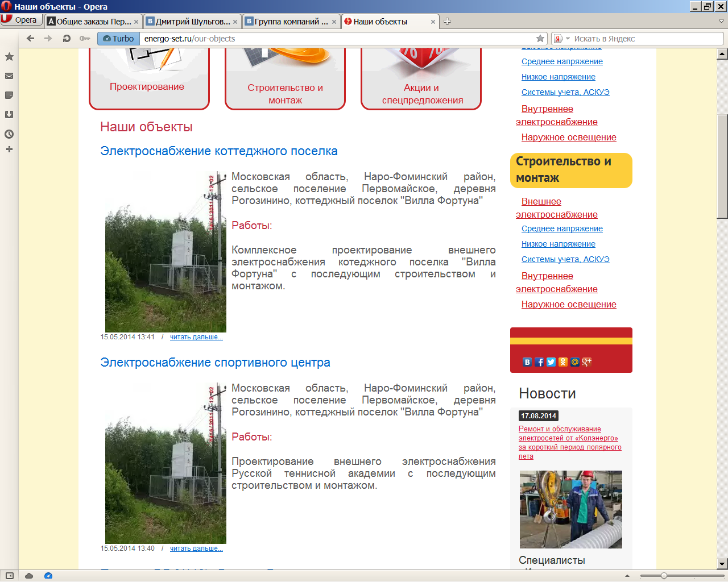Viewport: 728px width, 582px height.
Task: Click the password wand key icon
Action: 85,39
